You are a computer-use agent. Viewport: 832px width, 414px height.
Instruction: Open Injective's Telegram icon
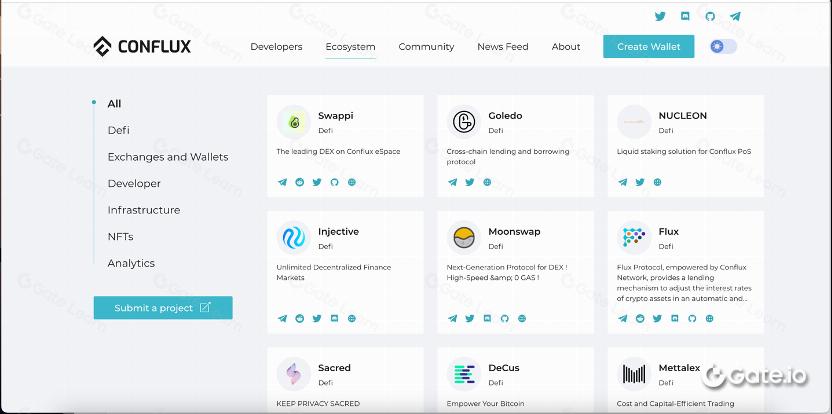(x=282, y=318)
